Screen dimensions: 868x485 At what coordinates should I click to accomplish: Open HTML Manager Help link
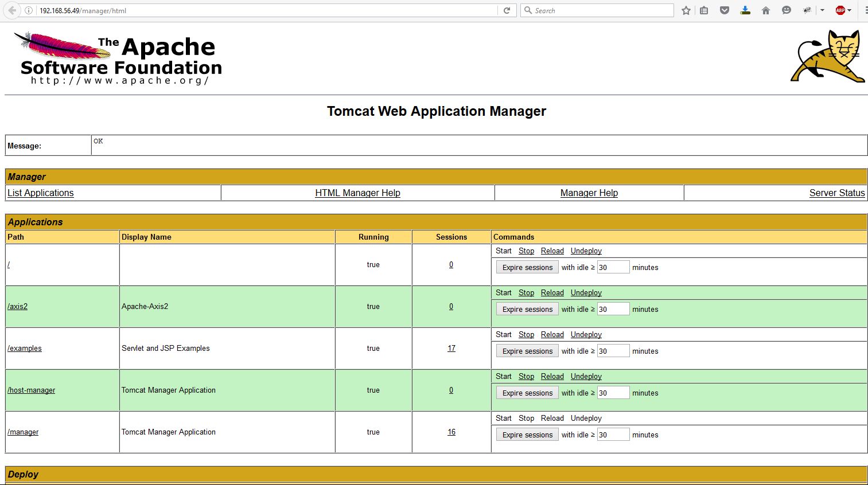[x=357, y=193]
